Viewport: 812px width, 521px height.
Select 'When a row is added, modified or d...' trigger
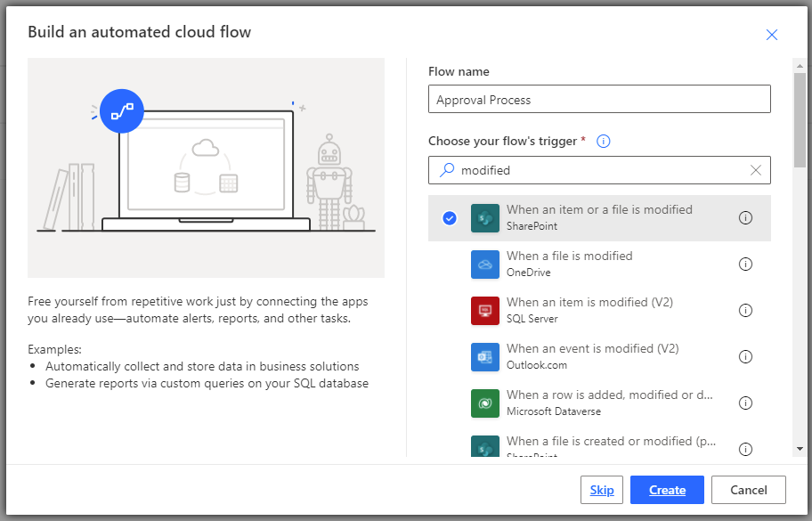(x=599, y=403)
